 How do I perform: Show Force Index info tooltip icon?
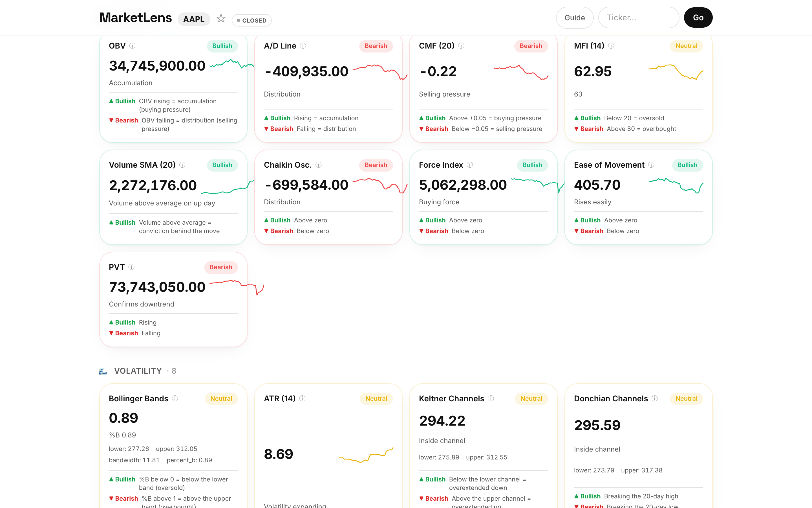tap(470, 165)
